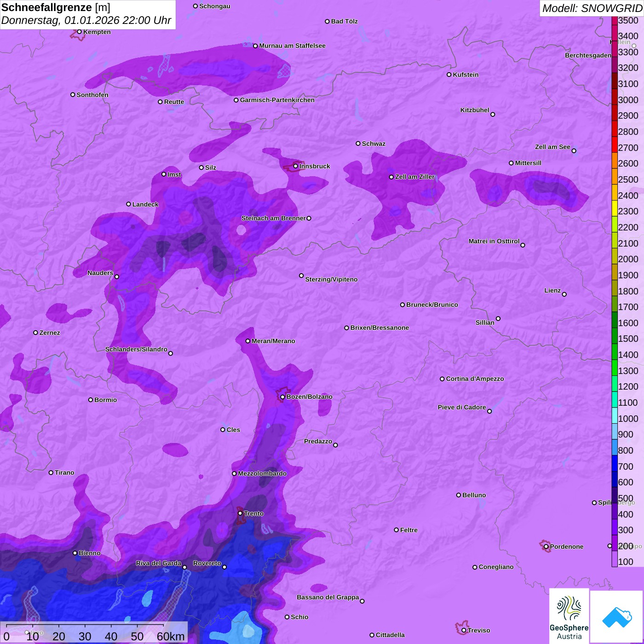The height and width of the screenshot is (644, 644).
Task: Select the Steinach am Brenner label
Action: tap(274, 218)
